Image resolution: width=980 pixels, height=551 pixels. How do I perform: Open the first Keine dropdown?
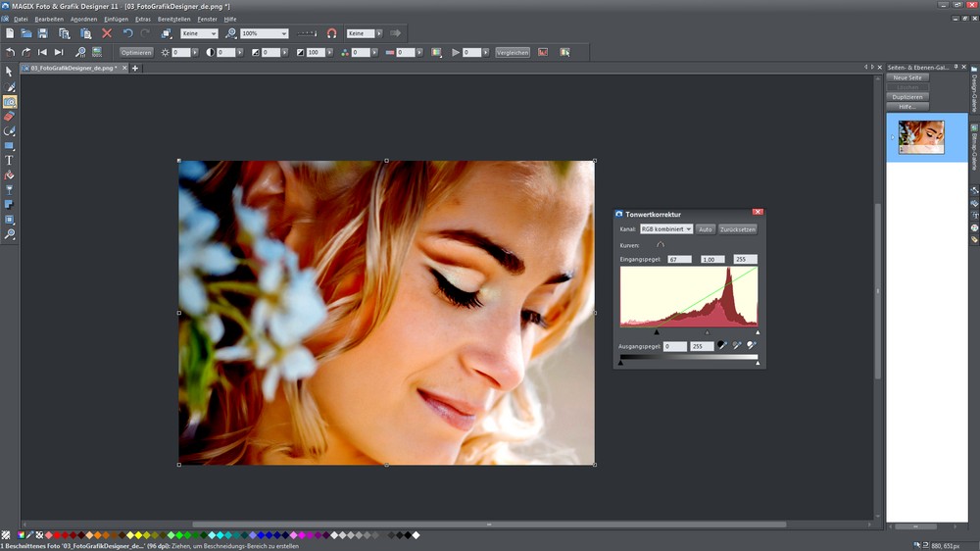(199, 33)
